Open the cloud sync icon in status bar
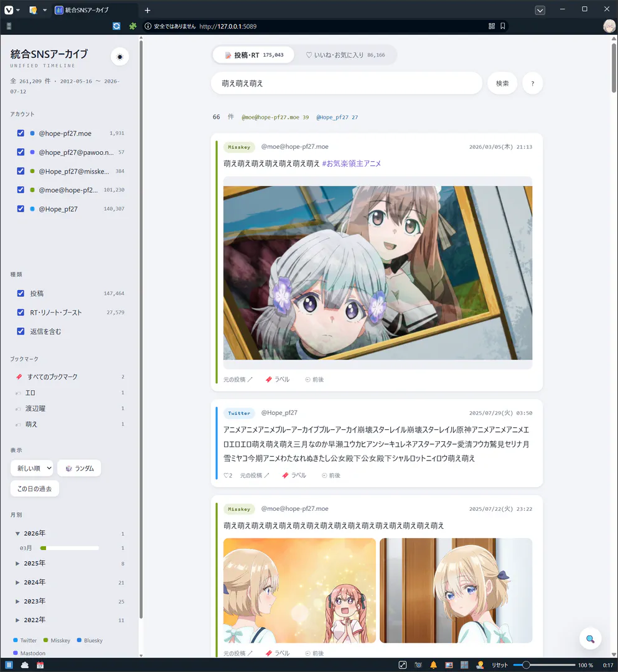This screenshot has height=672, width=618. (x=25, y=665)
